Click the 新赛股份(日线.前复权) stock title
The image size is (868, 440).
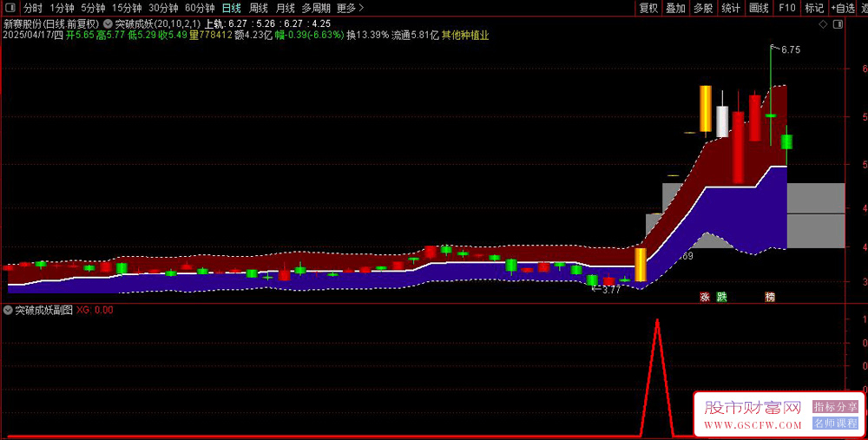[51, 24]
